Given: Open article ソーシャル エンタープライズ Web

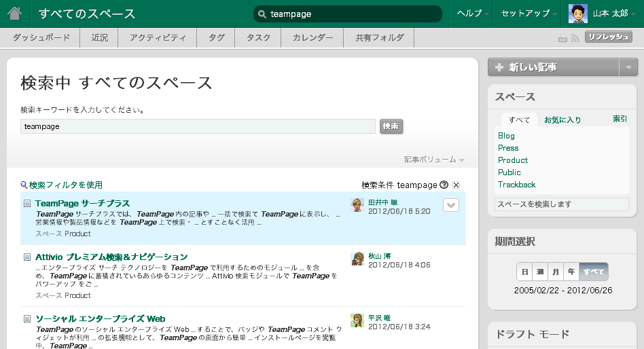Looking at the screenshot, I should coord(101,318).
